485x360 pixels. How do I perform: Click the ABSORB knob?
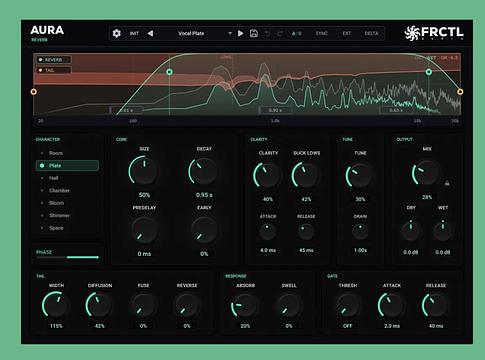pyautogui.click(x=245, y=305)
